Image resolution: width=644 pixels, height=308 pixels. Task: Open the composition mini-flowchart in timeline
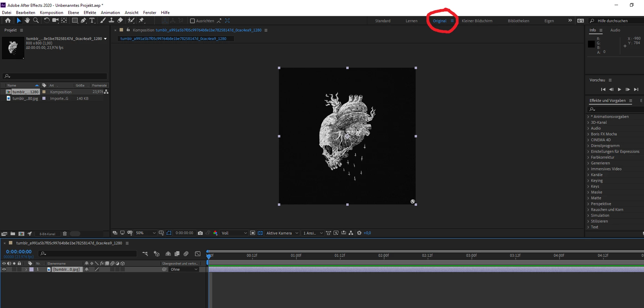[145, 254]
